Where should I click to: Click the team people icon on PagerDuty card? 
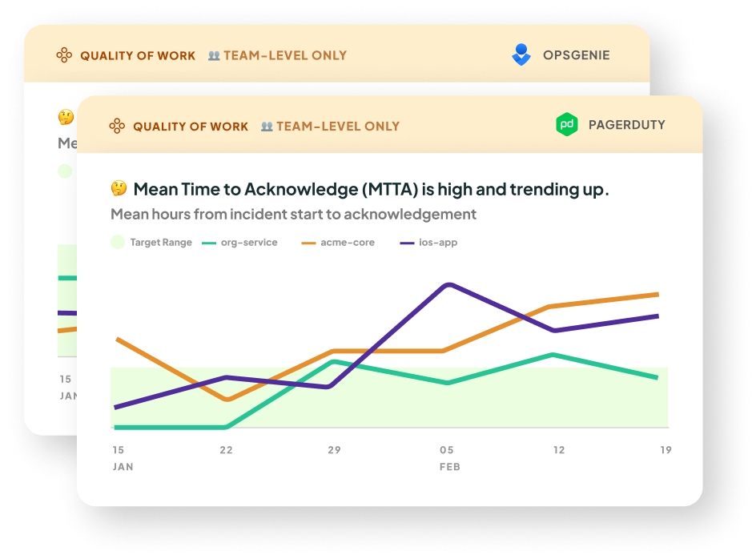point(267,127)
